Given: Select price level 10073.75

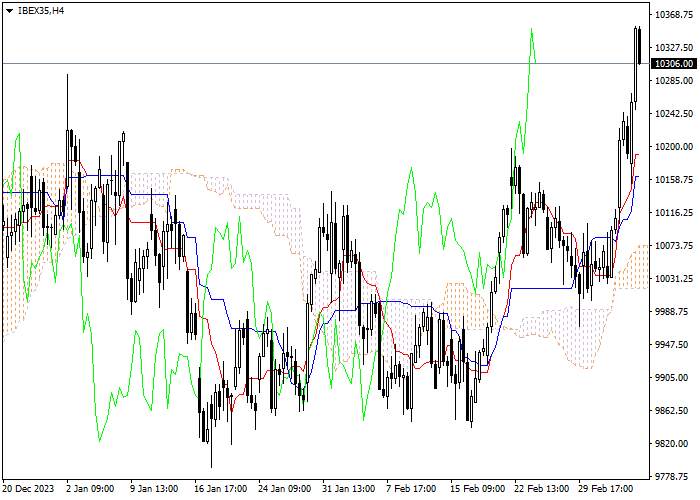Looking at the screenshot, I should (674, 246).
